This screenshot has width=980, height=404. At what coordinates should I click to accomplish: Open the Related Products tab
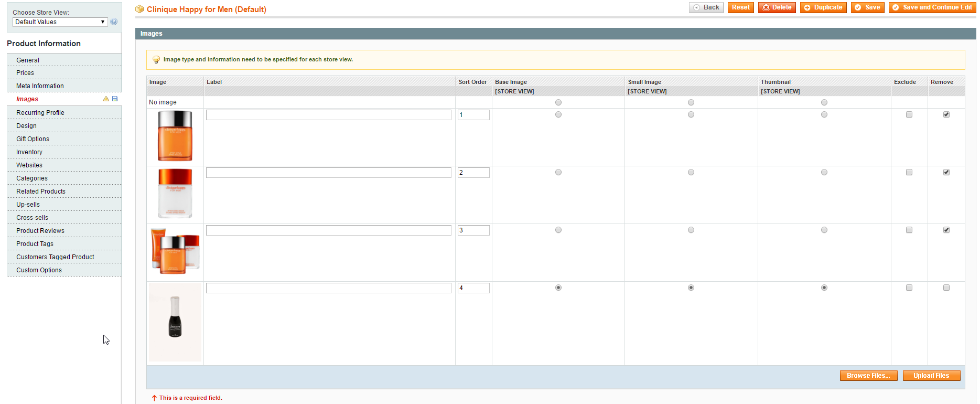click(x=64, y=192)
